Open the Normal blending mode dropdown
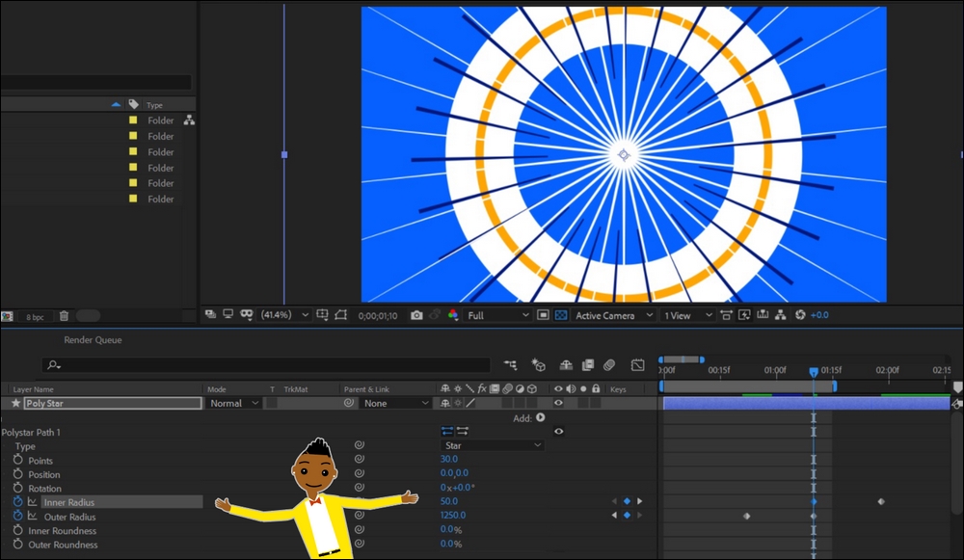The height and width of the screenshot is (560, 964). click(233, 403)
